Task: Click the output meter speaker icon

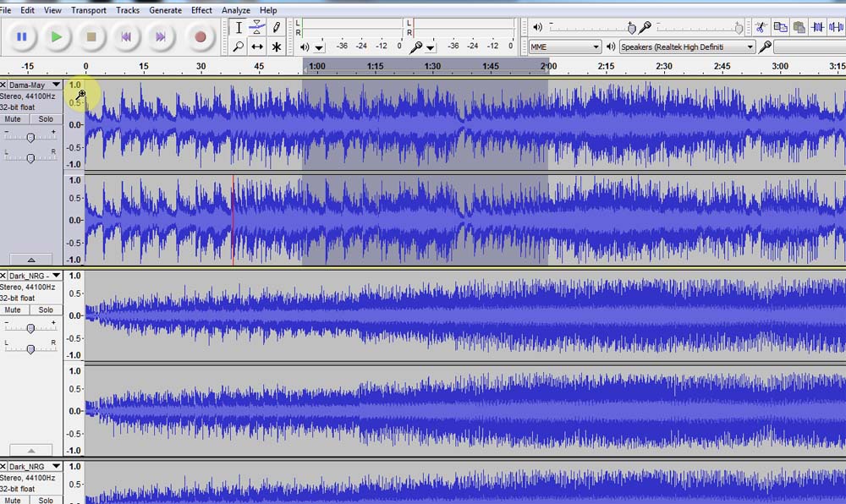Action: click(305, 47)
